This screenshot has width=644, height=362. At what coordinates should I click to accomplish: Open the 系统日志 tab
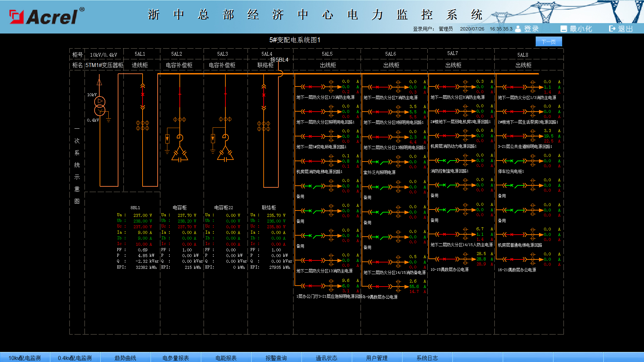point(427,358)
